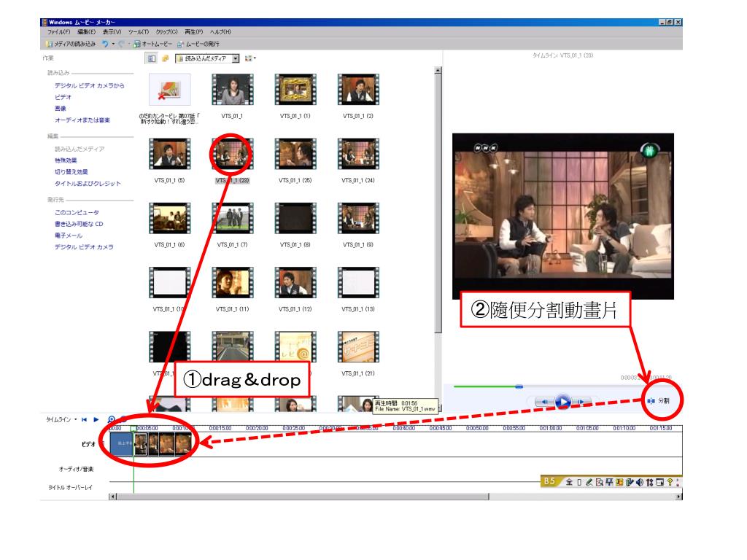Image resolution: width=747 pixels, height=560 pixels.
Task: Select the VTS_01_1 (12) clip thumbnail
Action: point(295,282)
